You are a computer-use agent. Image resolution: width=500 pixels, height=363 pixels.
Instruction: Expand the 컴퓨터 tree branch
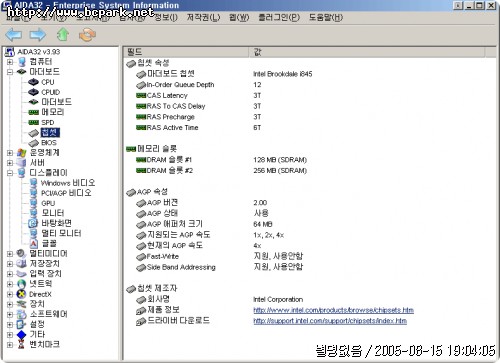[x=10, y=62]
